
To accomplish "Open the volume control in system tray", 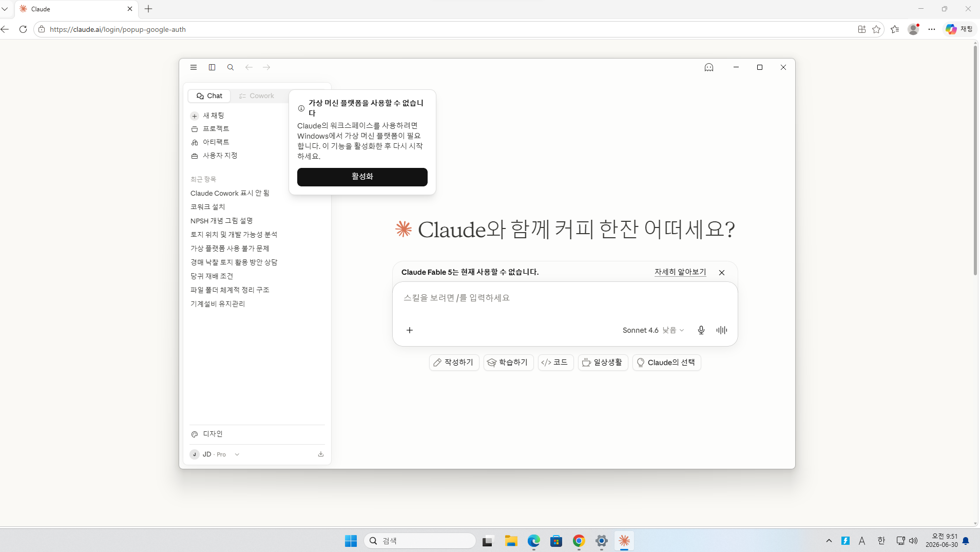I will (x=913, y=541).
